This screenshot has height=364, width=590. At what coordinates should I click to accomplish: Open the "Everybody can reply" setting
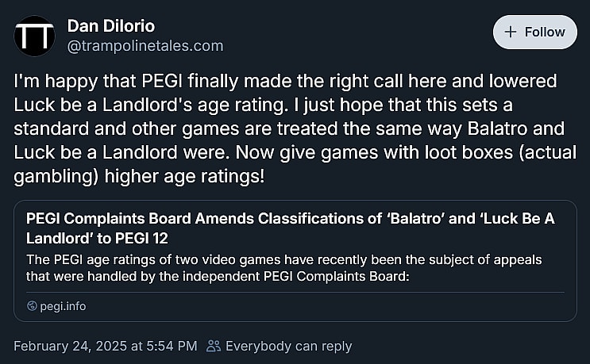288,346
